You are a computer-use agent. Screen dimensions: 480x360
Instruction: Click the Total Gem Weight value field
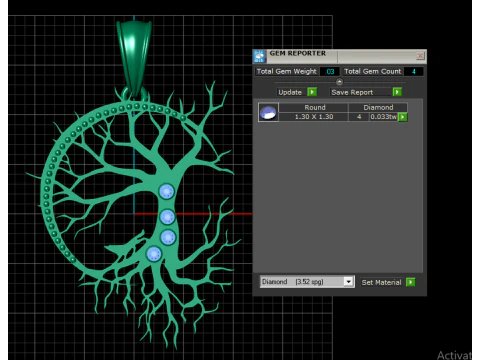pyautogui.click(x=330, y=71)
